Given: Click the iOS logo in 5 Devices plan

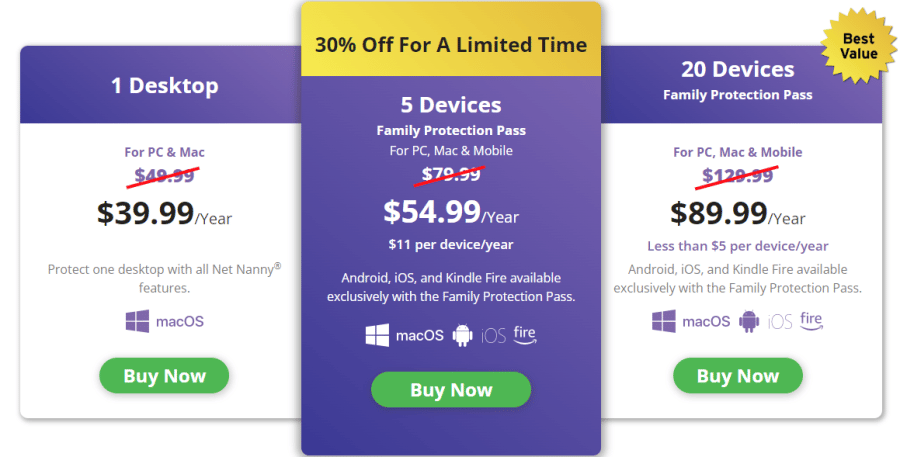Looking at the screenshot, I should (493, 335).
